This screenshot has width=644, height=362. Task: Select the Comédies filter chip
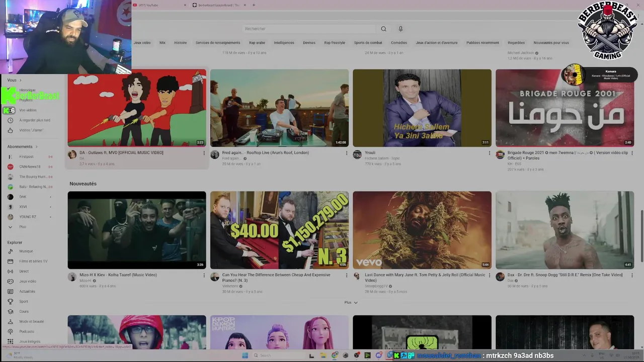tap(399, 43)
